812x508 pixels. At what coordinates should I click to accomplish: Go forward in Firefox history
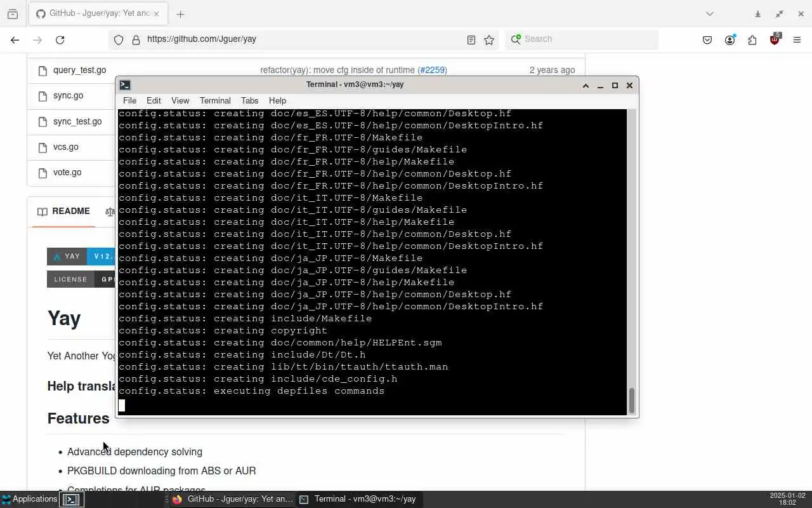(x=37, y=39)
